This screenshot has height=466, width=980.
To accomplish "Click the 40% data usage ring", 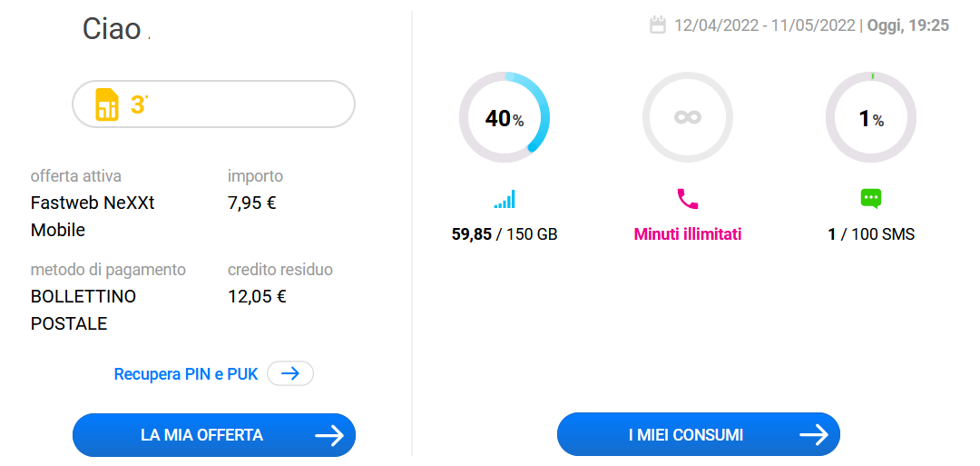I will pyautogui.click(x=505, y=118).
